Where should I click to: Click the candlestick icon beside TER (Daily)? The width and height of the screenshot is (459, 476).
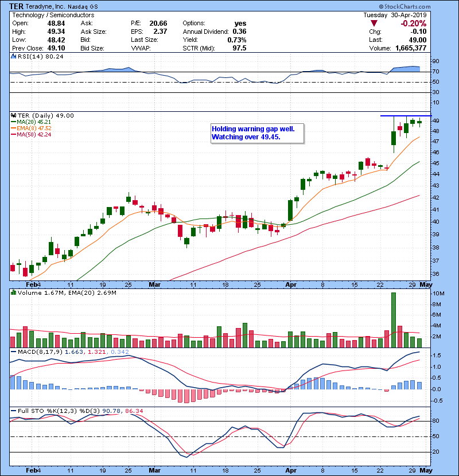tap(13, 115)
